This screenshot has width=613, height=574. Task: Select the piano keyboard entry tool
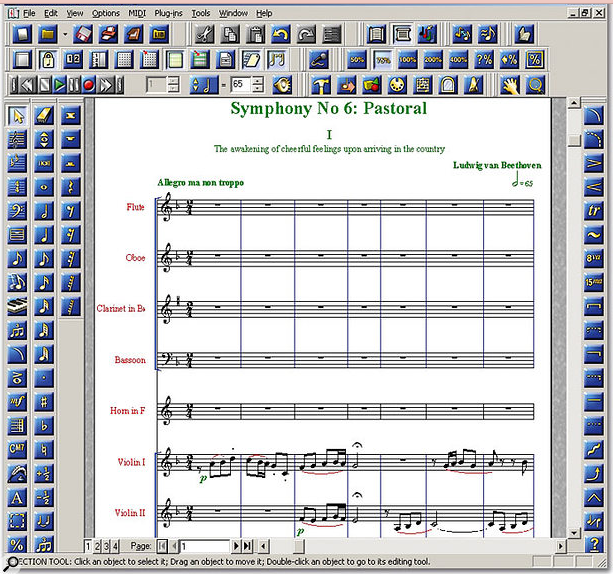point(17,307)
